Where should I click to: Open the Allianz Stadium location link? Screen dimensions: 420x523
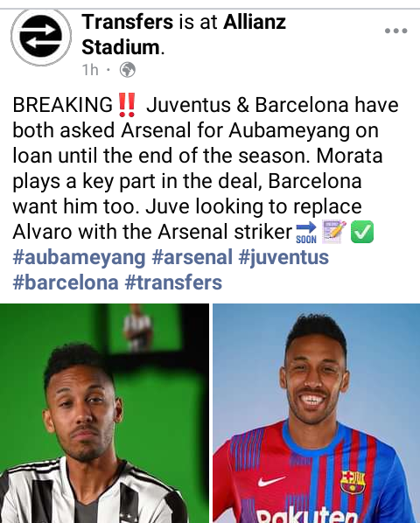184,34
